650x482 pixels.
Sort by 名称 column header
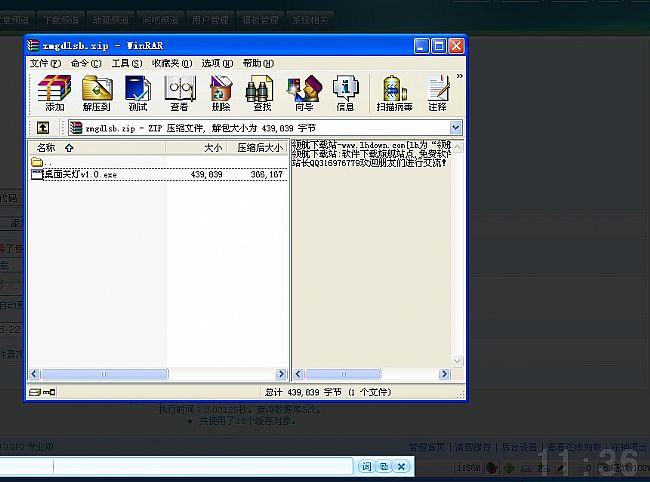pyautogui.click(x=97, y=148)
